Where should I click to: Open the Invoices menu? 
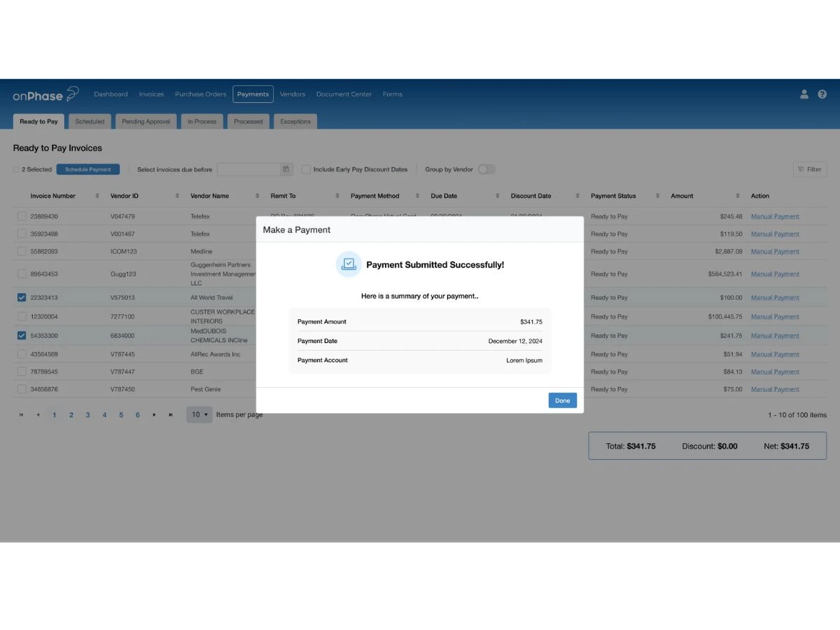click(x=151, y=94)
